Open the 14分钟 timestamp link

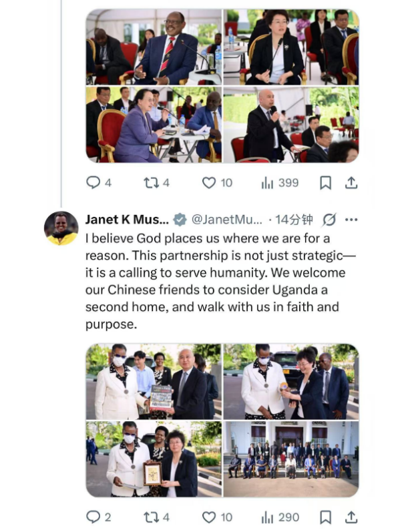[x=294, y=220]
